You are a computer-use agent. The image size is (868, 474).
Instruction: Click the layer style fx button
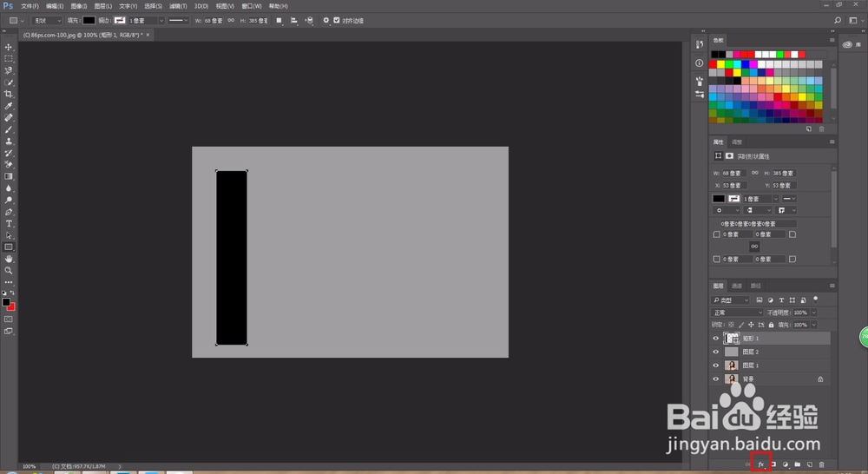tap(761, 464)
